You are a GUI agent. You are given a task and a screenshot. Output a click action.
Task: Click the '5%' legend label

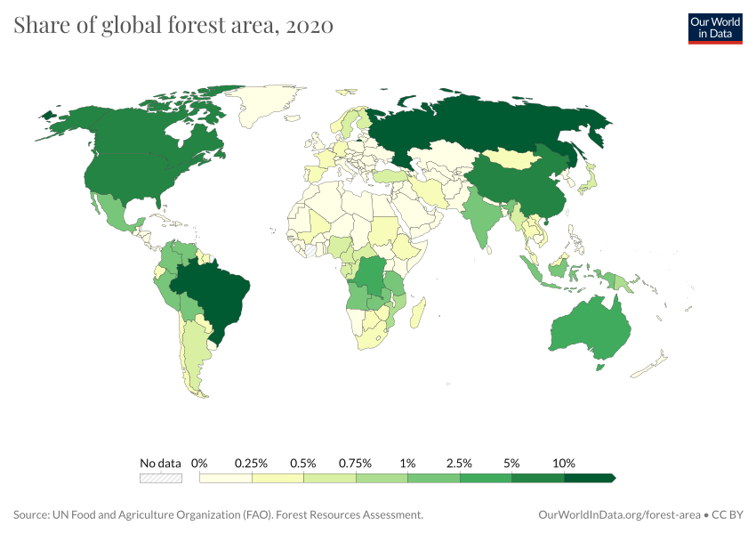(511, 463)
